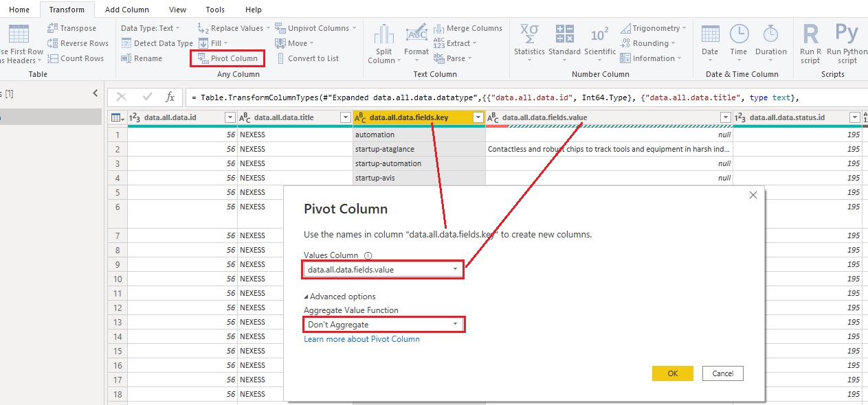868x405 pixels.
Task: Collapse Advanced options
Action: coord(340,297)
